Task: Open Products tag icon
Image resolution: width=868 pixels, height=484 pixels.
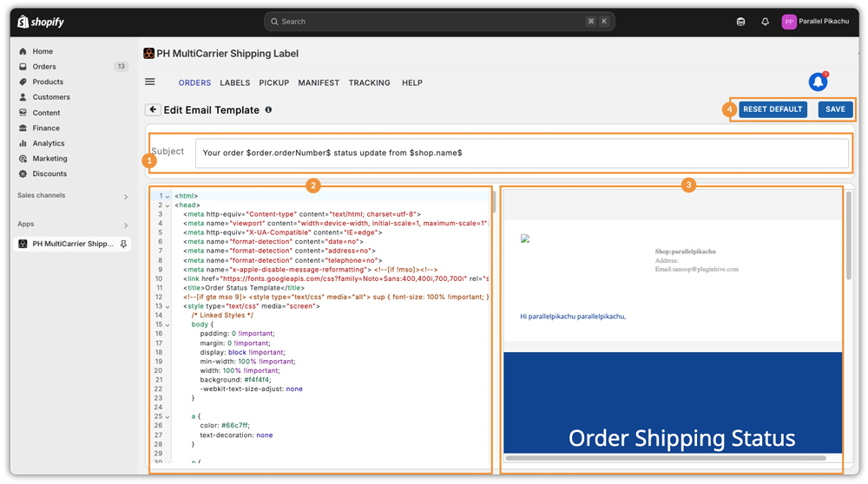Action: (23, 82)
